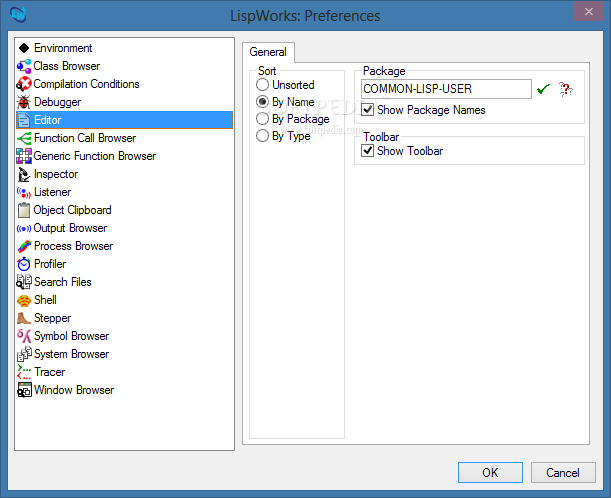Dismiss dialog with Cancel button
The width and height of the screenshot is (611, 498).
[563, 472]
